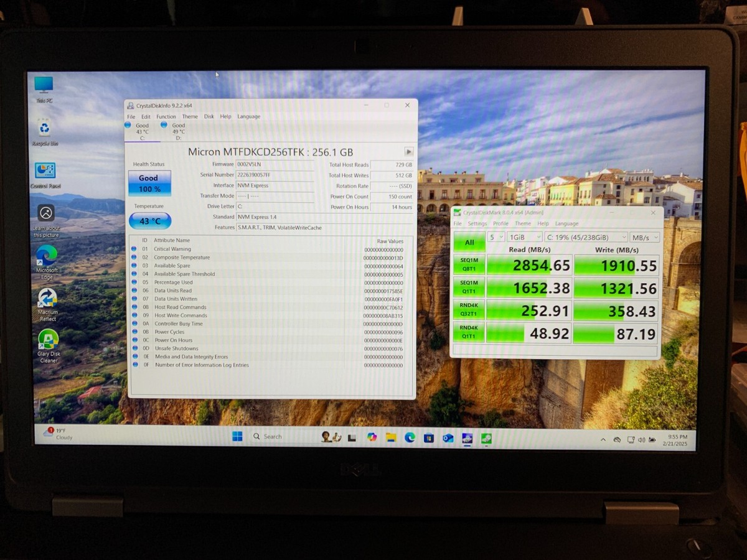Screen dimensions: 747x560
Task: Open CrystalDiskInfo Function menu
Action: tap(166, 116)
